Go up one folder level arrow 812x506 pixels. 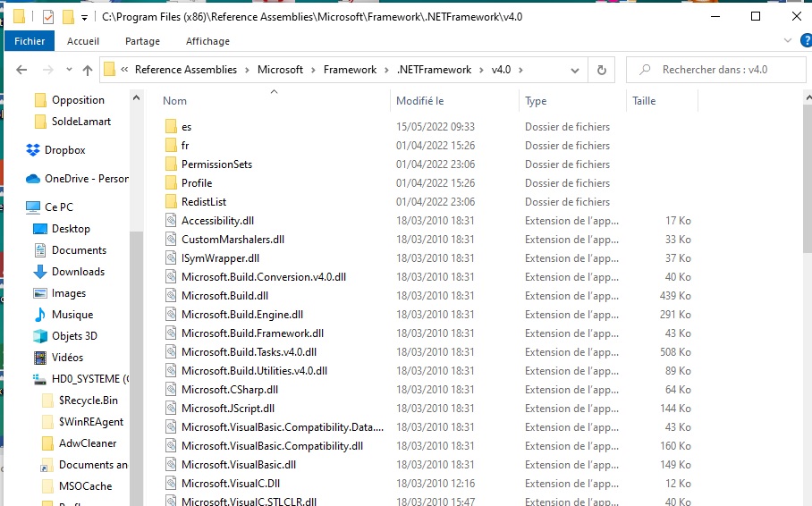tap(88, 70)
